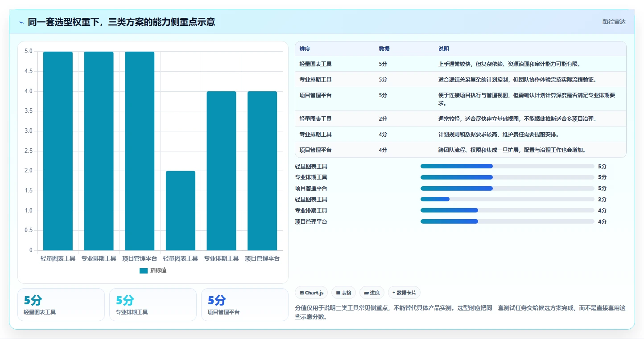Click the 数据 column header

tap(384, 49)
